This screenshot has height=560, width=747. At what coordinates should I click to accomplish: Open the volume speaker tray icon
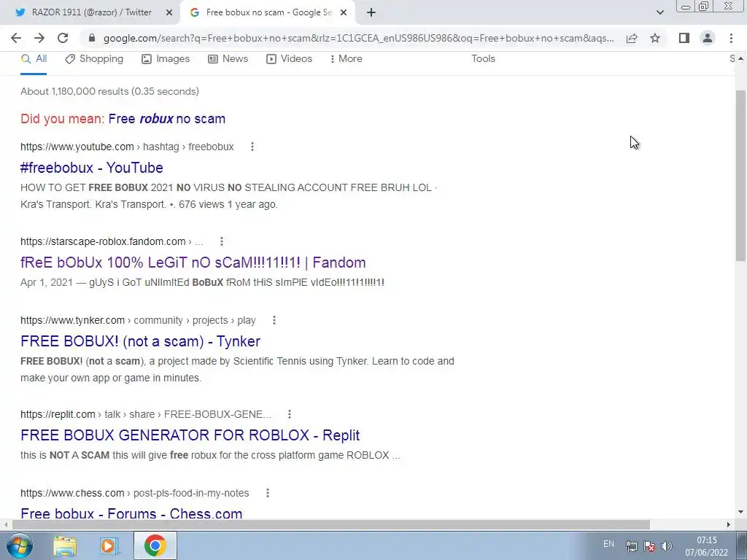point(667,546)
